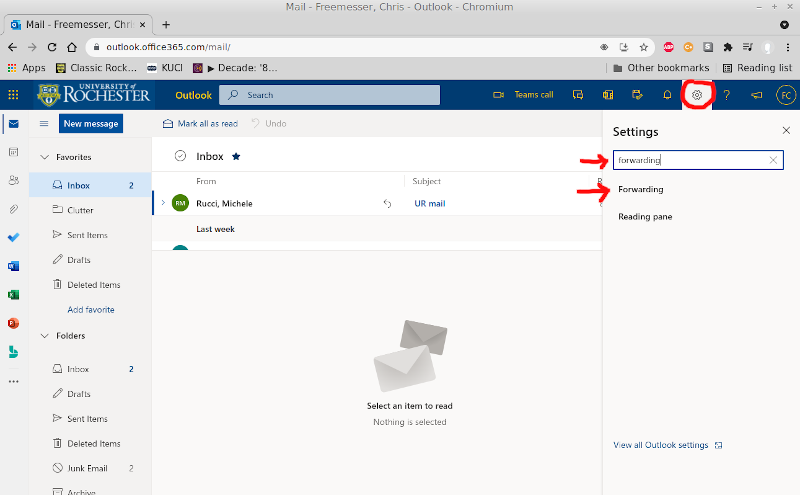Open Excel from the left rail
This screenshot has width=800, height=495.
pyautogui.click(x=13, y=295)
